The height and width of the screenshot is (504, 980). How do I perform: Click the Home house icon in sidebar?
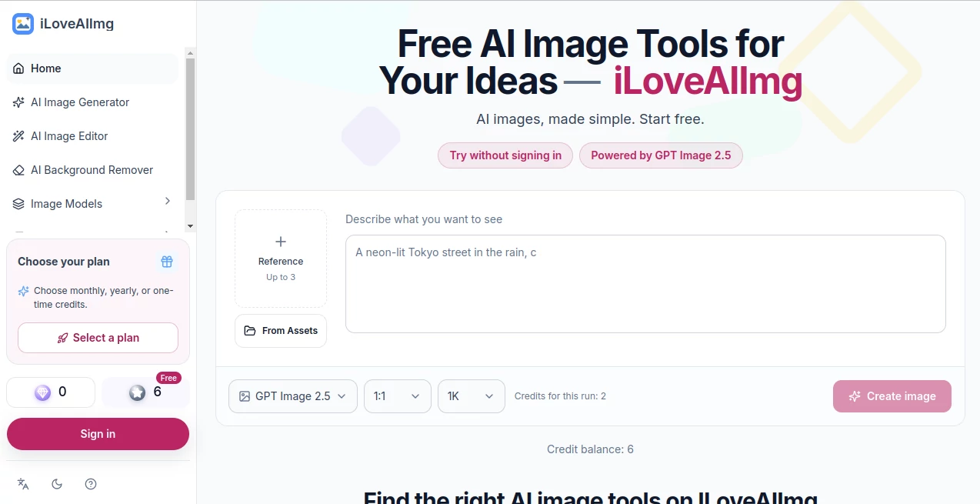pos(19,68)
